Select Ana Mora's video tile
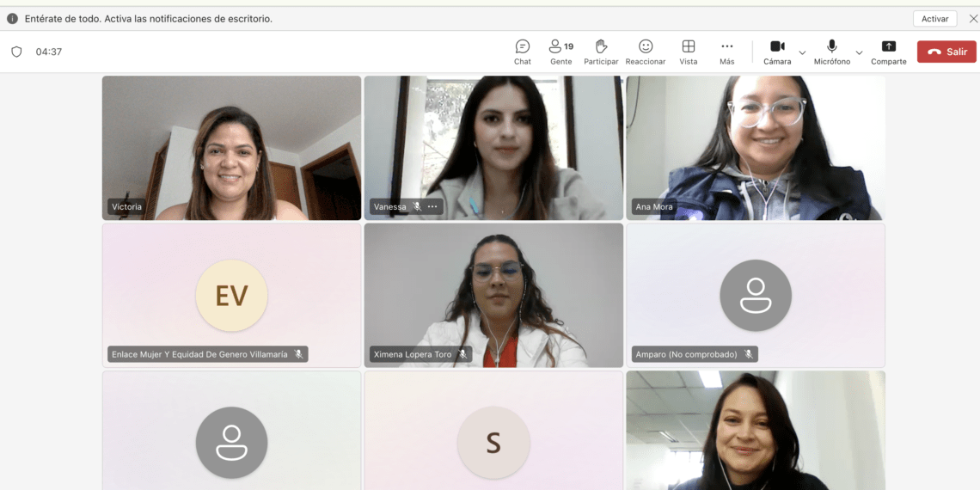This screenshot has width=980, height=490. point(756,148)
